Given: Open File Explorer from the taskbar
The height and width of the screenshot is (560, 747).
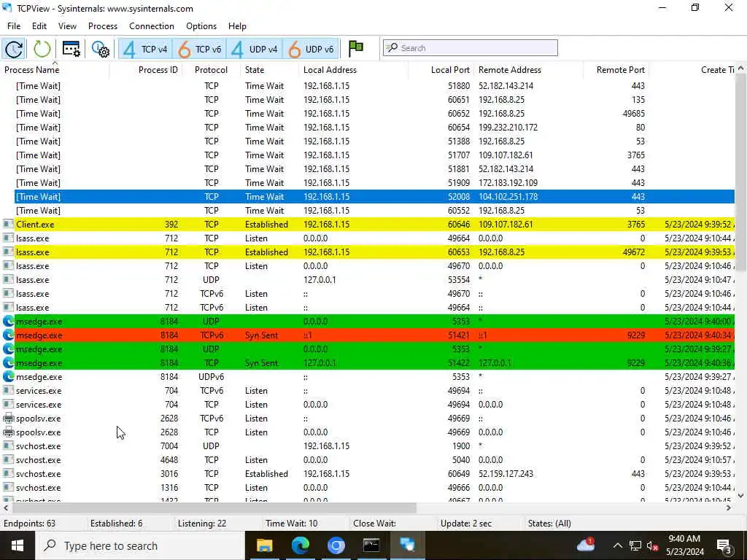Looking at the screenshot, I should click(x=264, y=545).
